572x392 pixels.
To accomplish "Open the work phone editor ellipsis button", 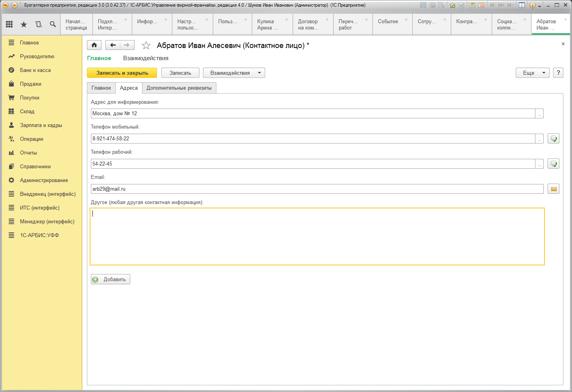I will click(x=539, y=164).
